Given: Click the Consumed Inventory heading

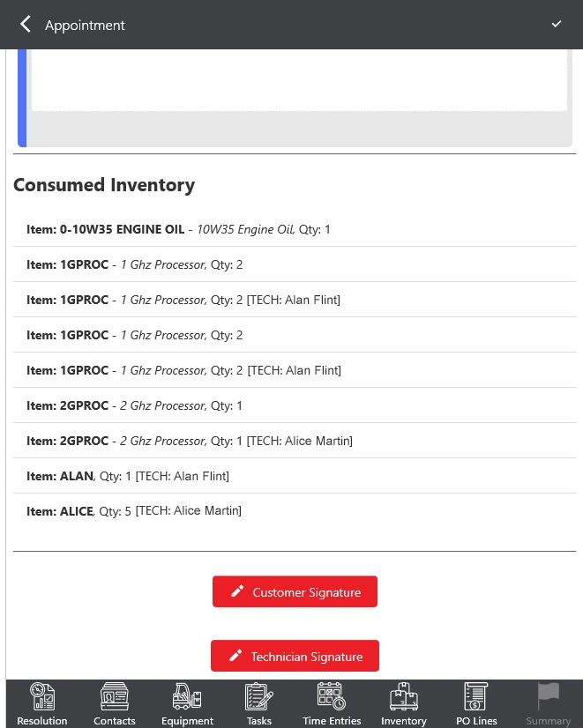Looking at the screenshot, I should 104,185.
